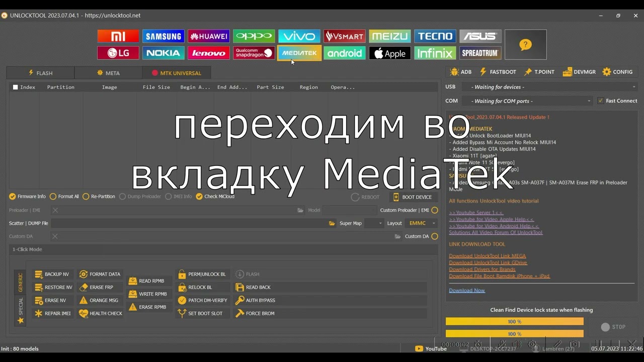
Task: Open the Apple brand section
Action: pos(390,53)
